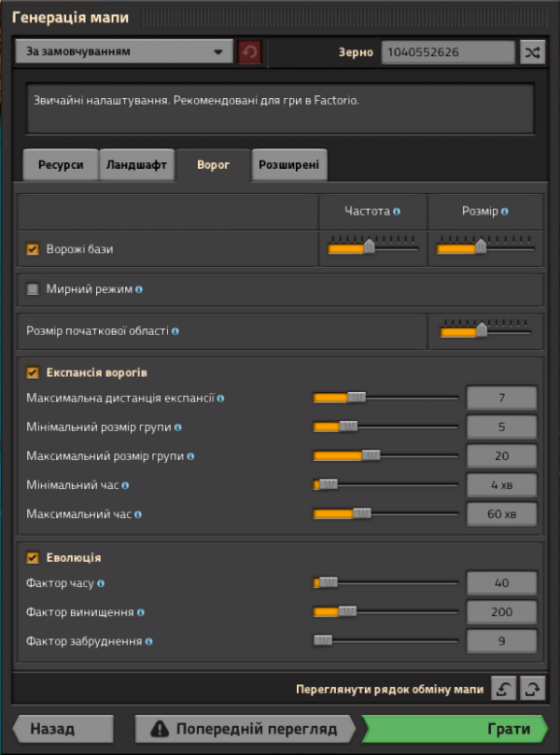560x755 pixels.
Task: Adjust the Розмір початкової області slider
Action: tap(485, 329)
